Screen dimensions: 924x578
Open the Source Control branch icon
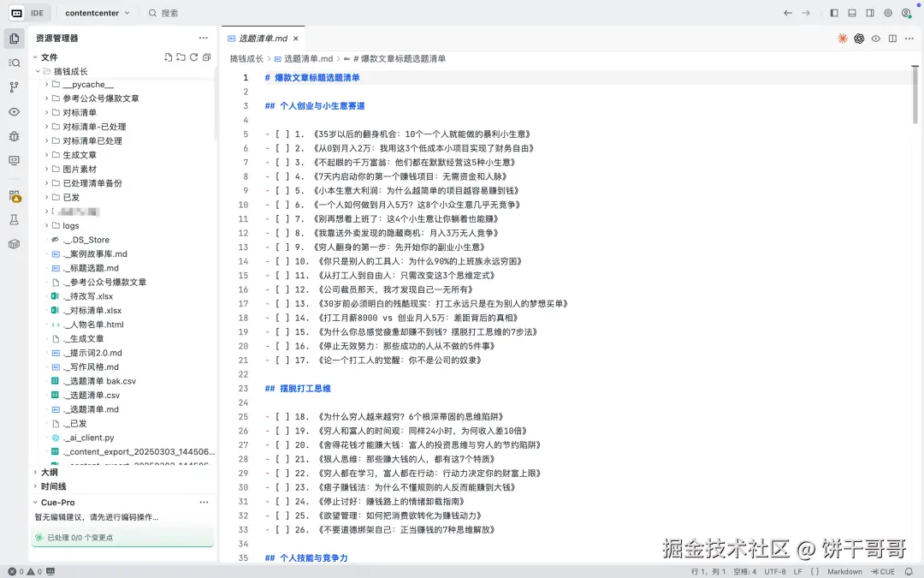click(x=15, y=87)
